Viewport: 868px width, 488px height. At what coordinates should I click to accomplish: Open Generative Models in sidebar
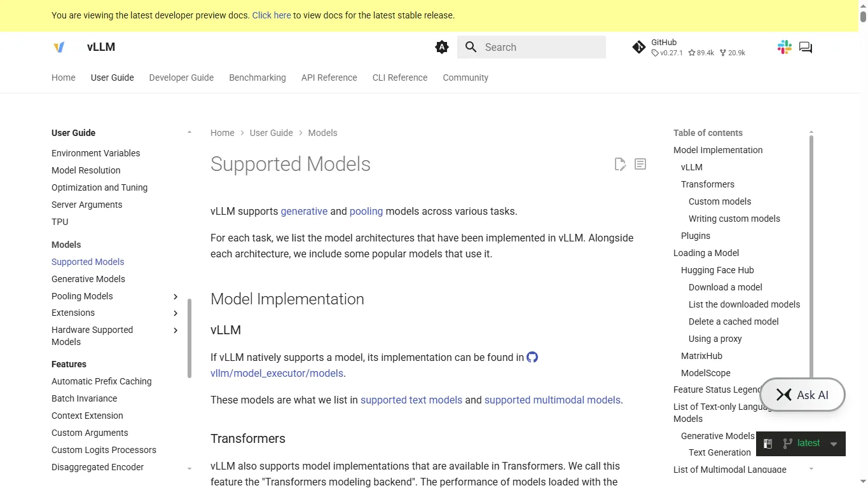(x=88, y=279)
